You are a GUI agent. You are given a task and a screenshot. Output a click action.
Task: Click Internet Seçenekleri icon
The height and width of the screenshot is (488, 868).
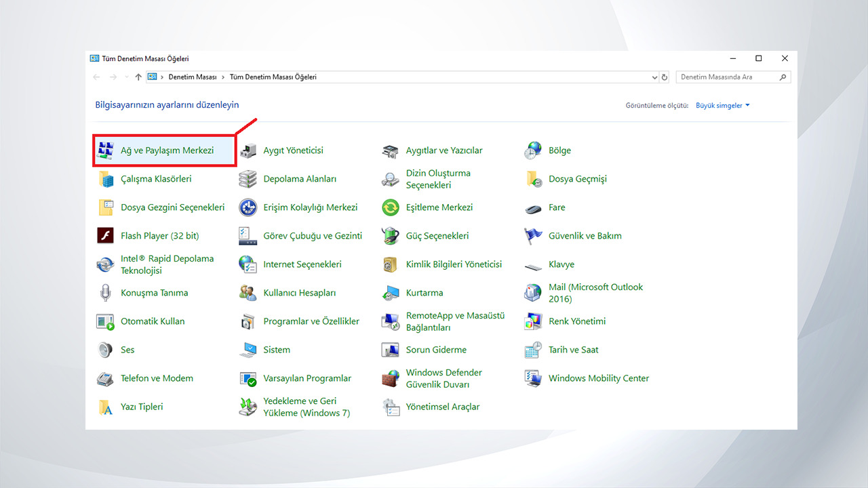point(248,264)
